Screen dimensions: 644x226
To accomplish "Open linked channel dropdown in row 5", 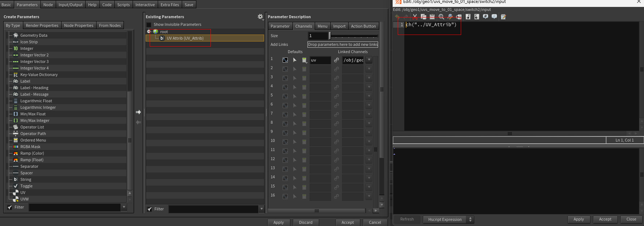I will [x=369, y=96].
